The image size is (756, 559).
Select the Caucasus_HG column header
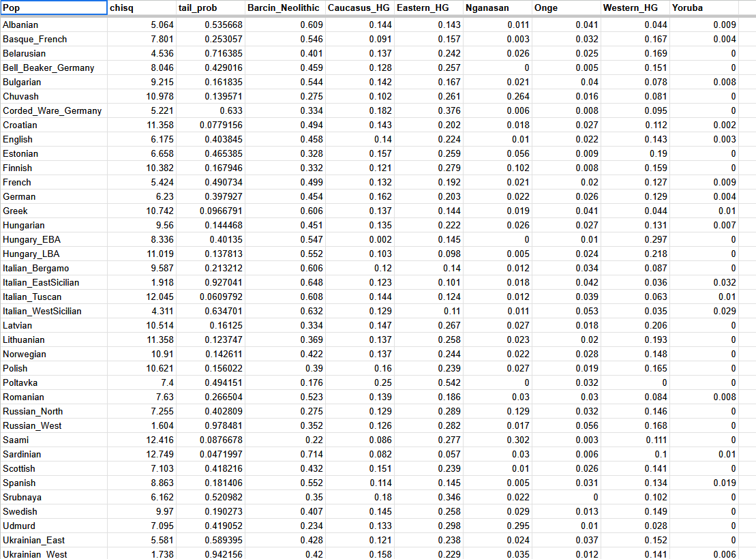360,7
